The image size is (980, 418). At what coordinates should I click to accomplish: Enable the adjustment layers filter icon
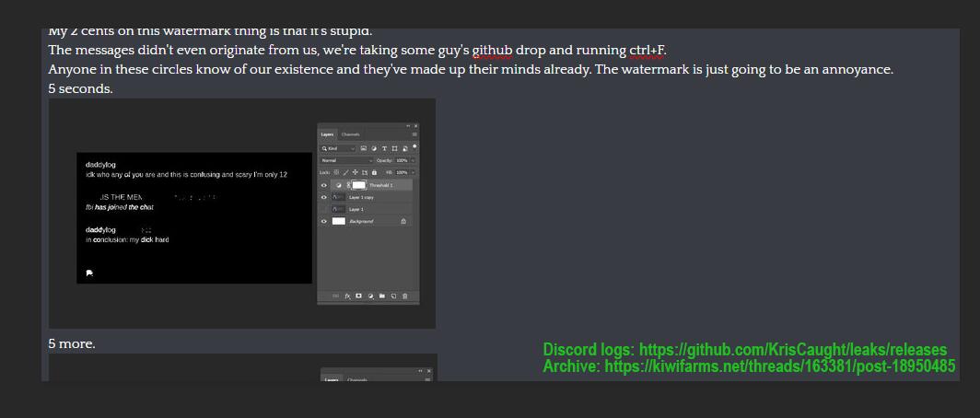pyautogui.click(x=374, y=149)
